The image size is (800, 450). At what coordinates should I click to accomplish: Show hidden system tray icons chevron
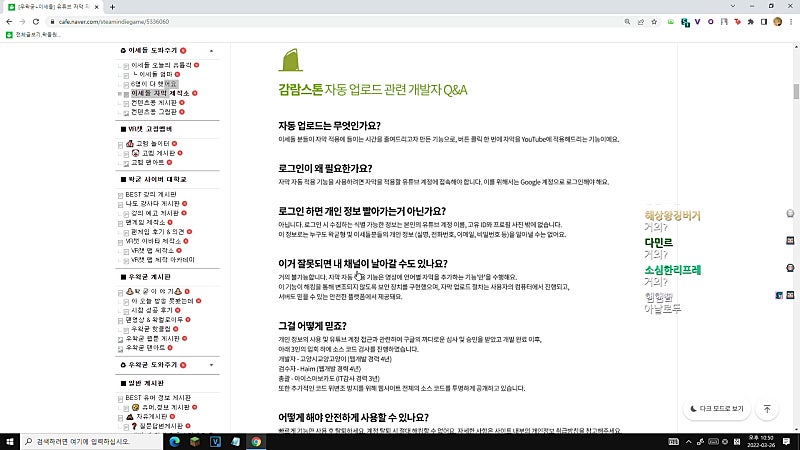point(688,441)
